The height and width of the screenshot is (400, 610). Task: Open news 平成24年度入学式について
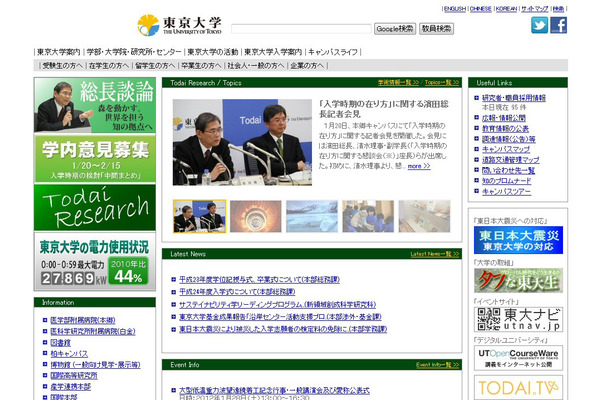[x=237, y=292]
